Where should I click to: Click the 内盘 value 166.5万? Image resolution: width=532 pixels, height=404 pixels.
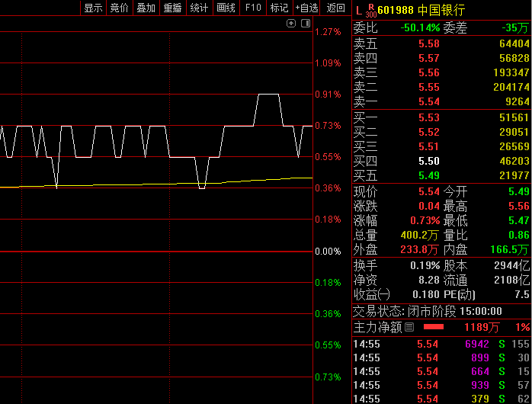click(510, 250)
